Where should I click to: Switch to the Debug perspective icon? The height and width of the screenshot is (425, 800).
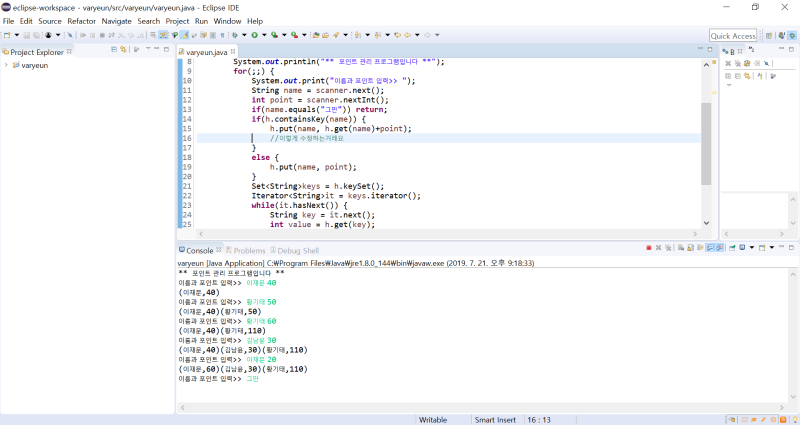(792, 35)
